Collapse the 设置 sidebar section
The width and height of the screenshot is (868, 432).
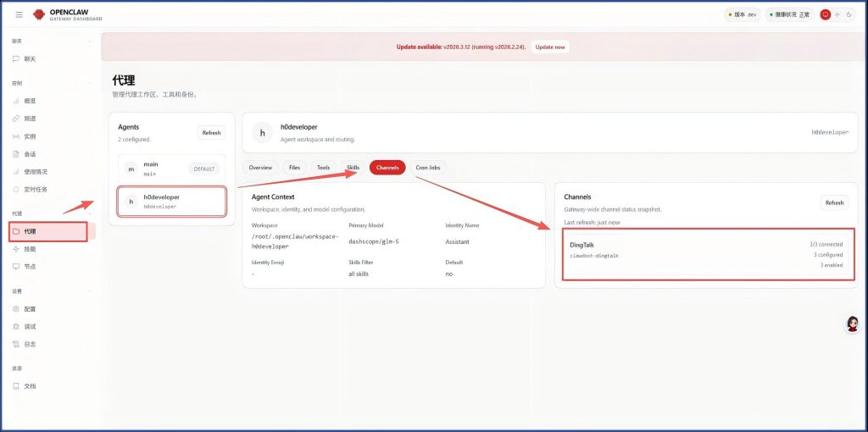click(91, 291)
